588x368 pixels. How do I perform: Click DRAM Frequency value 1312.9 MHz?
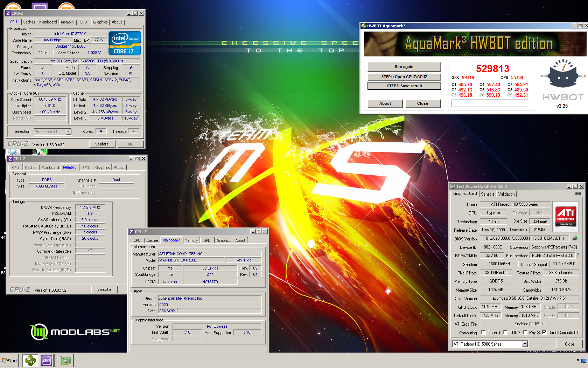(x=90, y=207)
